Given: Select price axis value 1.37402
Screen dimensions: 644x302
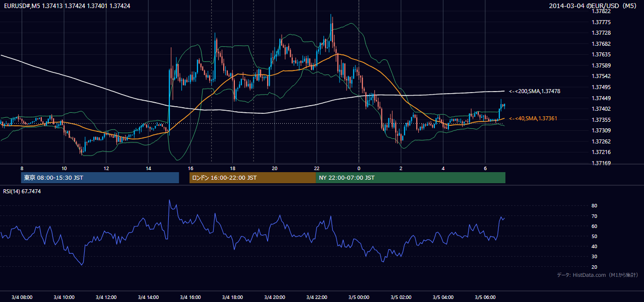Looking at the screenshot, I should click(602, 109).
